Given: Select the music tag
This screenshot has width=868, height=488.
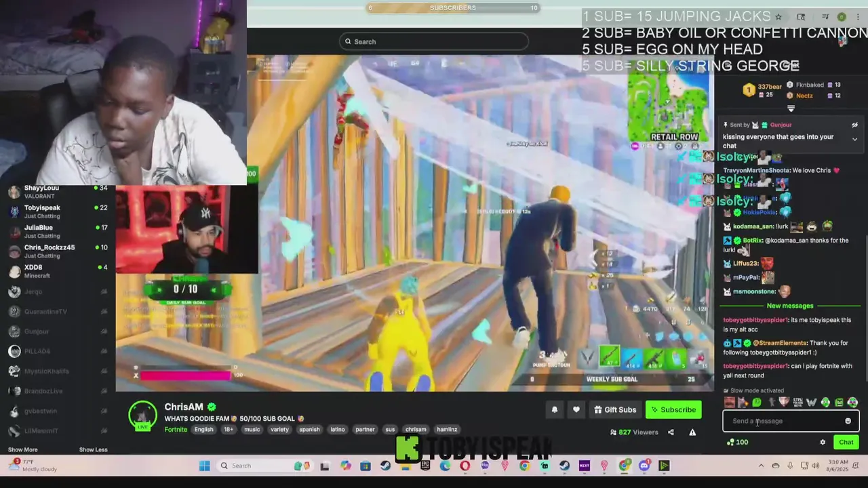Looking at the screenshot, I should pyautogui.click(x=252, y=429).
